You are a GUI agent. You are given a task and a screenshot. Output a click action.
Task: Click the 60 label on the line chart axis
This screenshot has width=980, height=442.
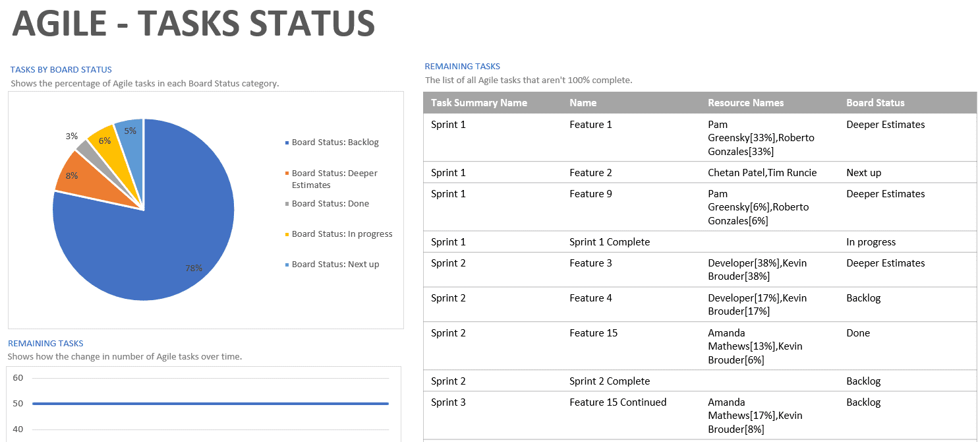coord(18,378)
